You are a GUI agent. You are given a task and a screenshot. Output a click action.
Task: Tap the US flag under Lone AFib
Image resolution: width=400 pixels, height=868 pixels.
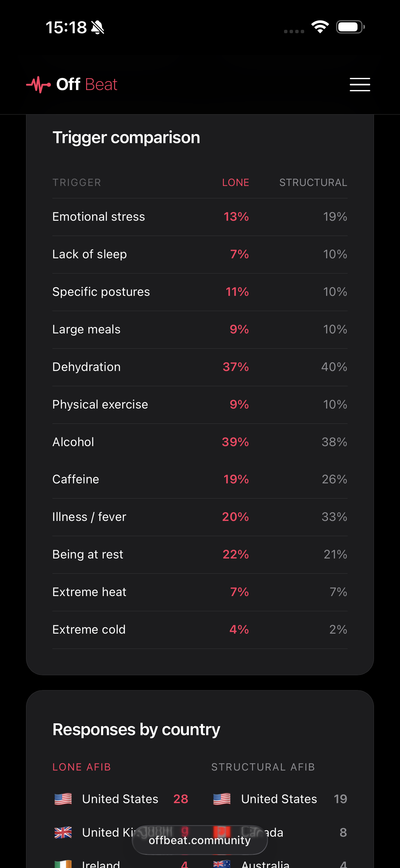coord(63,799)
